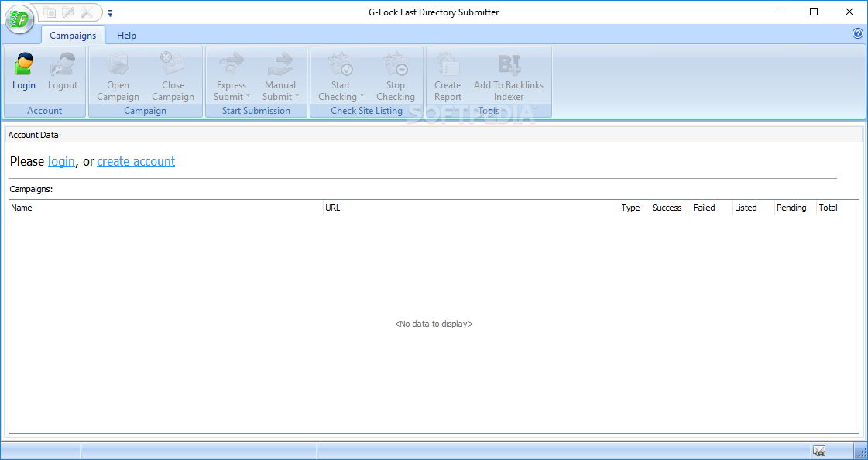This screenshot has width=868, height=460.
Task: Minimize the Fast Directory Submitter window
Action: pos(779,12)
